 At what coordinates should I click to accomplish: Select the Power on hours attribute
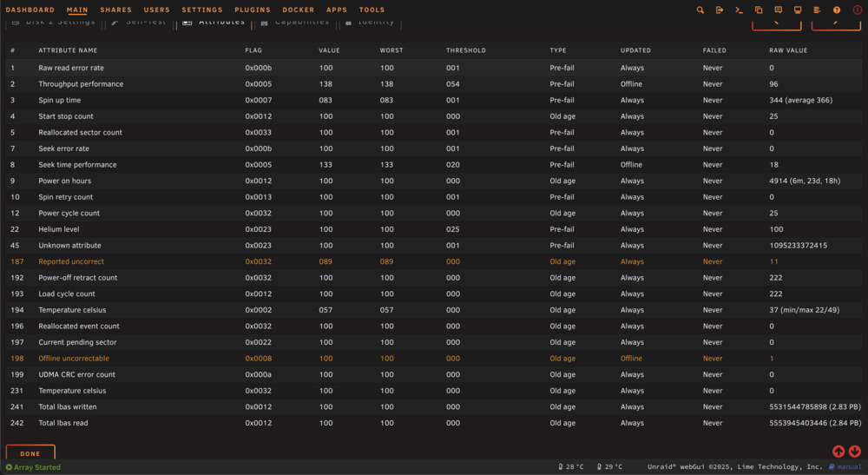click(65, 181)
